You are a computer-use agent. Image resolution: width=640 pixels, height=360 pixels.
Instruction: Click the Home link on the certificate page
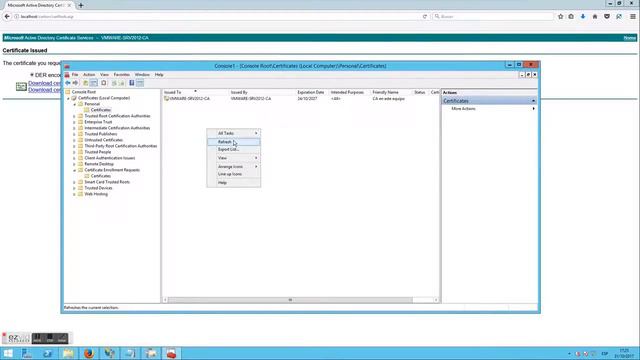629,38
